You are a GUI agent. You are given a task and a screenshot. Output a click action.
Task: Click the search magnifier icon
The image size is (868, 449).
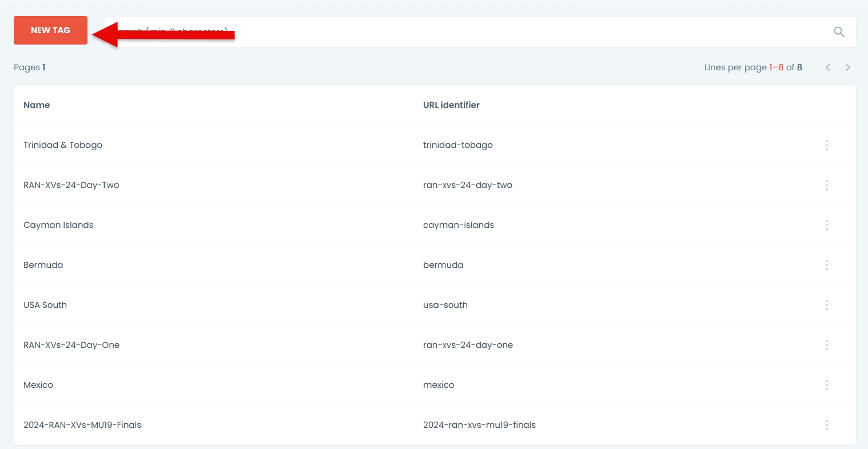click(839, 32)
